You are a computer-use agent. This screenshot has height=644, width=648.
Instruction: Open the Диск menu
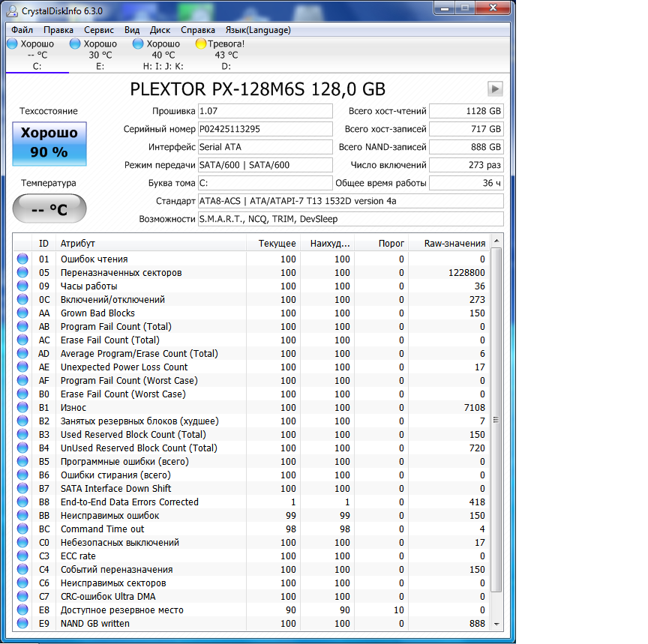(160, 30)
